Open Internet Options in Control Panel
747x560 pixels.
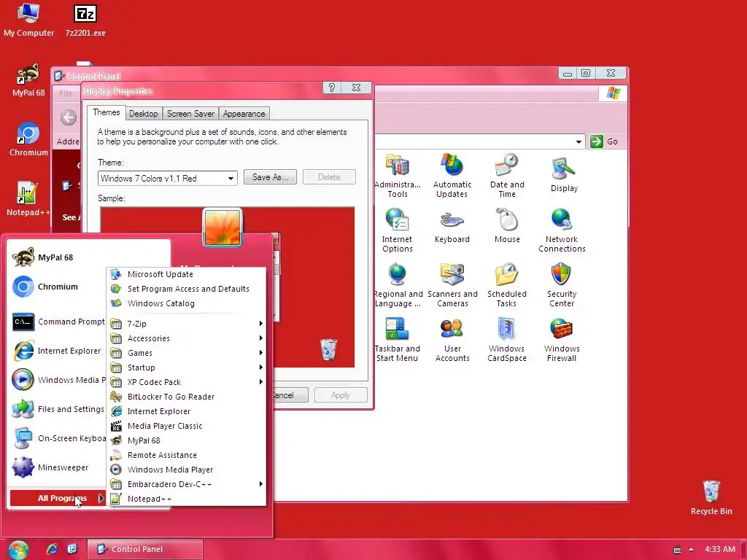click(x=398, y=230)
